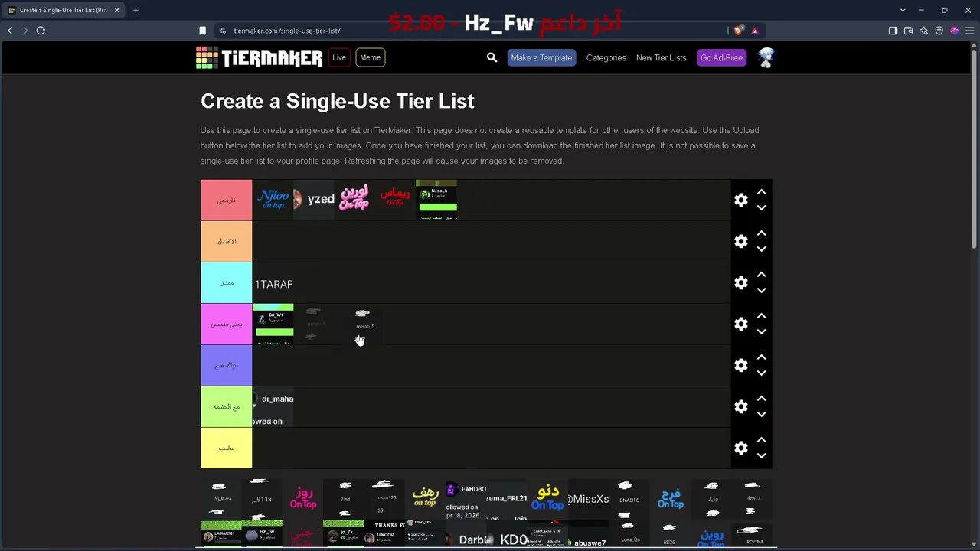Image resolution: width=980 pixels, height=551 pixels.
Task: Select the yzed image in the red tier
Action: (314, 200)
